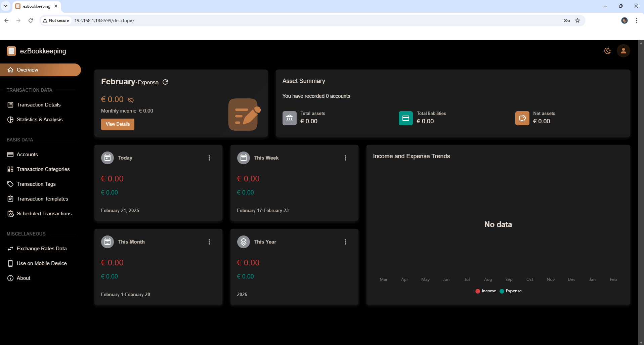Toggle the Income legend red dot
The width and height of the screenshot is (644, 345).
478,291
